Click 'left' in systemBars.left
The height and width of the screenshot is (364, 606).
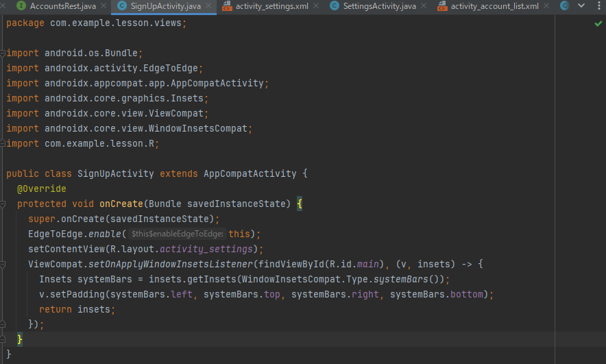pos(181,294)
